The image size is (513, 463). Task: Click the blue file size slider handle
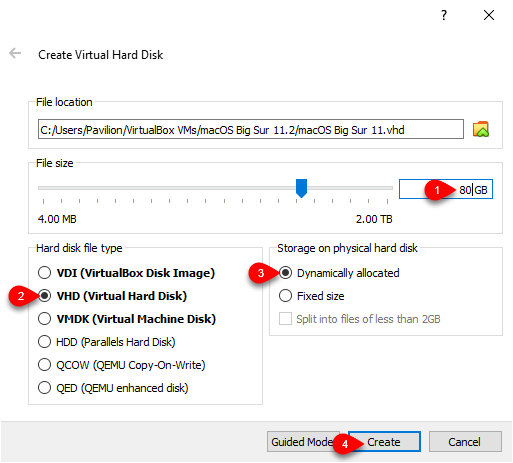click(x=301, y=188)
